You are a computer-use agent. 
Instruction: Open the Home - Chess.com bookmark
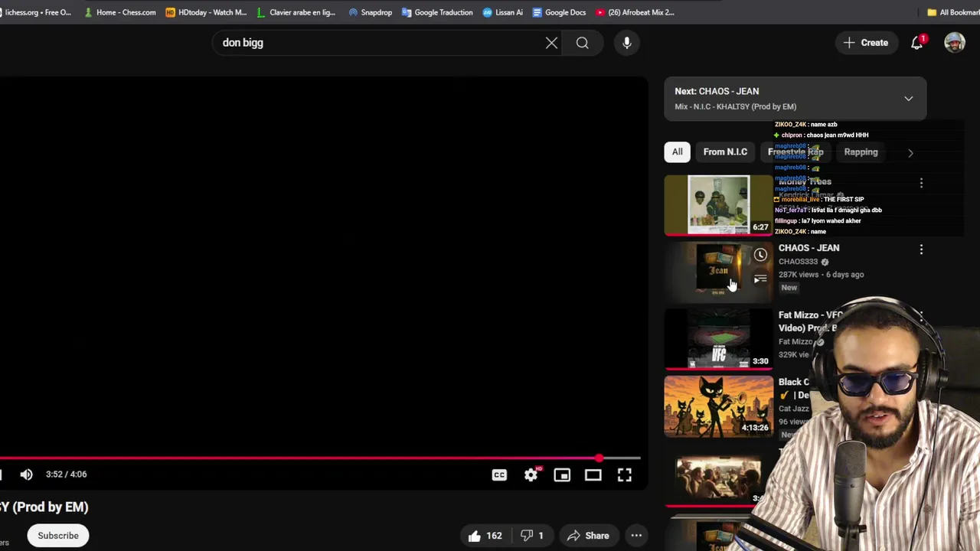point(120,12)
